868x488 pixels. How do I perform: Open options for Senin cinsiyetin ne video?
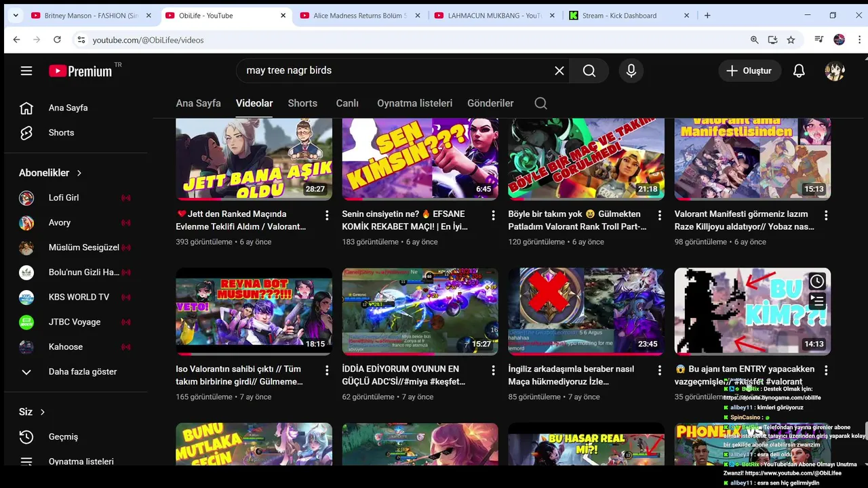coord(493,215)
